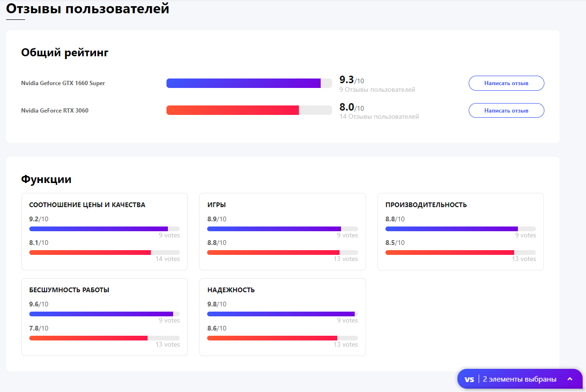Click '13 votes' in performance card

tap(524, 259)
